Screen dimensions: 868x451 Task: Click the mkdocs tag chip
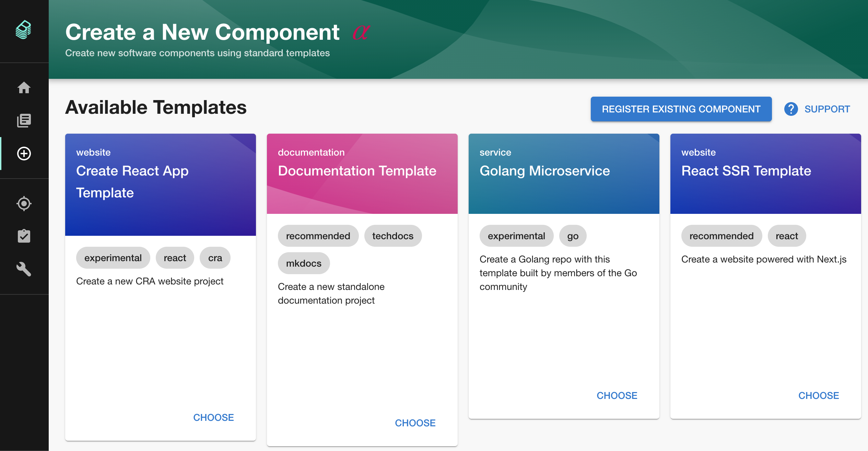(304, 263)
